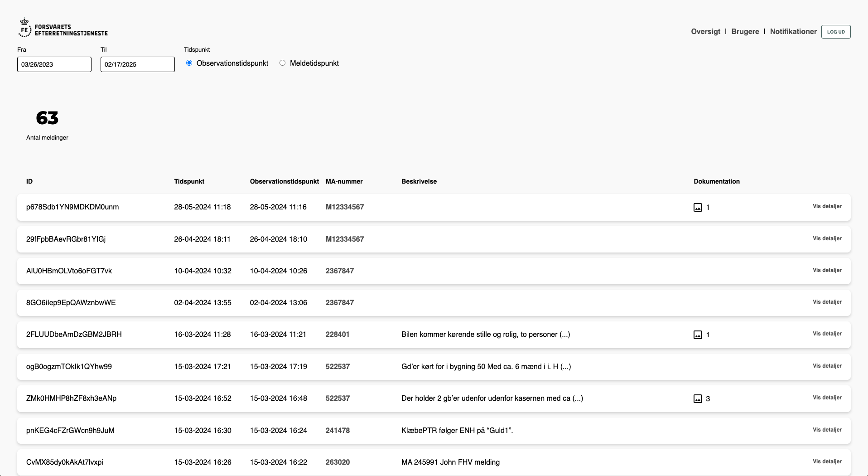Select the Meldetidspunkt radio button

[283, 63]
